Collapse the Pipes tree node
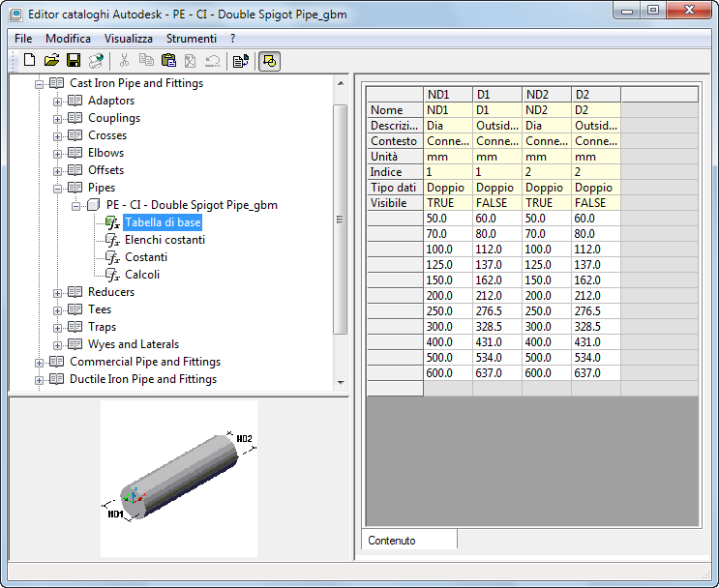 (x=57, y=189)
